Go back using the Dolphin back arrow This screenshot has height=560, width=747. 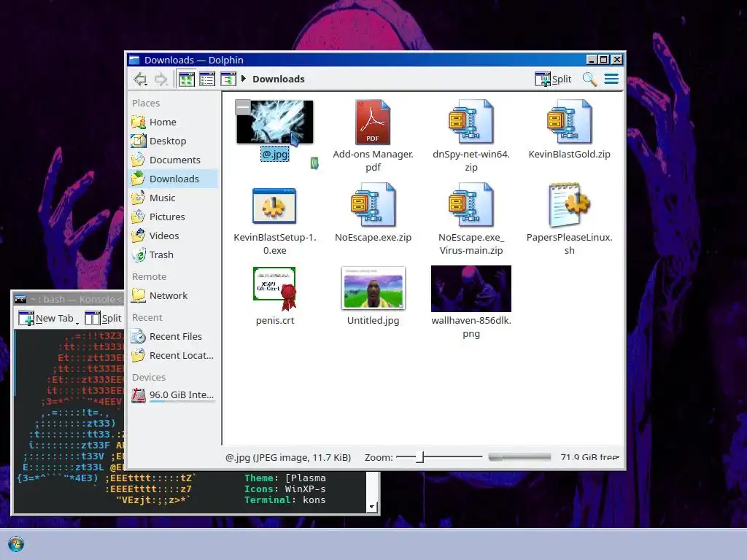(140, 79)
